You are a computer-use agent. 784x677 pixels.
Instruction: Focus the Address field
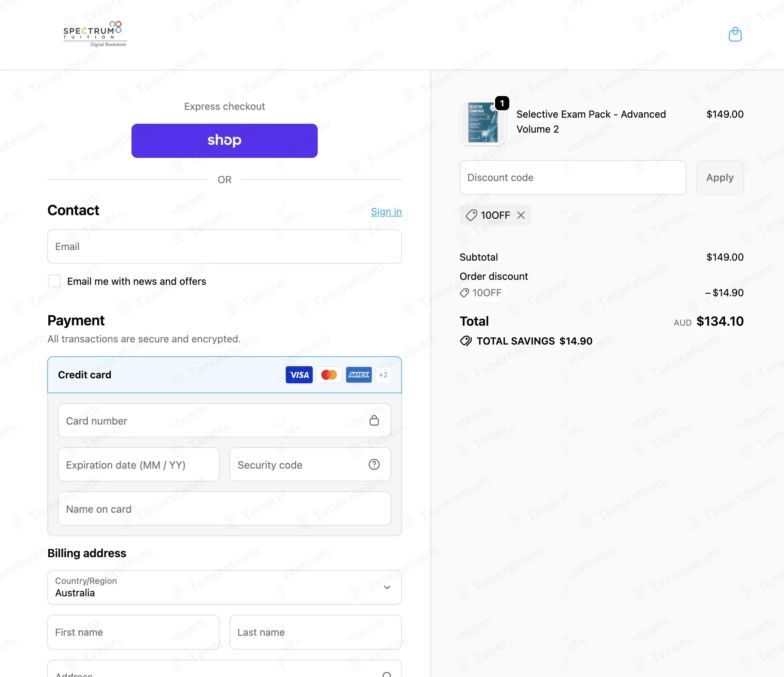[224, 670]
